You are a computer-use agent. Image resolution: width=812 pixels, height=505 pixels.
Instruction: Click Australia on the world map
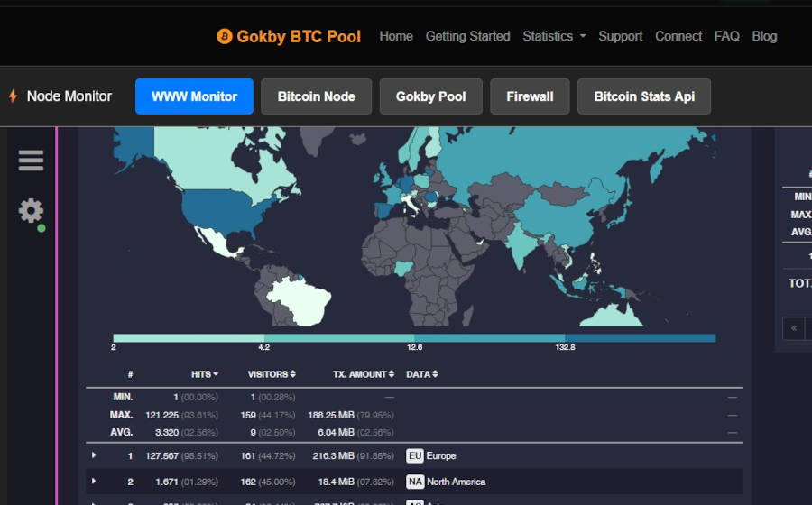coord(611,316)
